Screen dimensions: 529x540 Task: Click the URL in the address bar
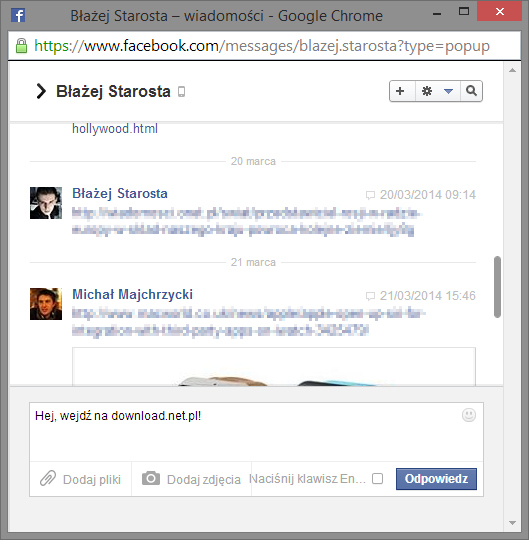click(x=262, y=46)
